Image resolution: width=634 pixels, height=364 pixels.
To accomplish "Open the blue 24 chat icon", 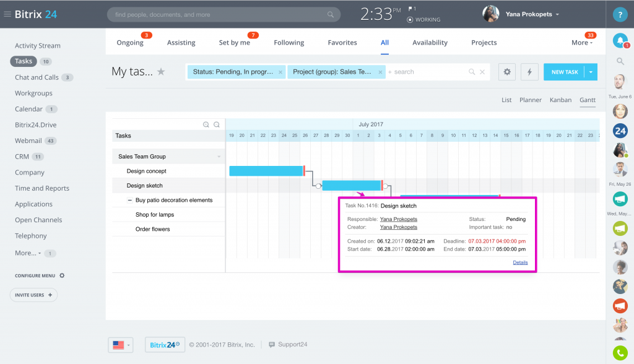I will click(620, 131).
